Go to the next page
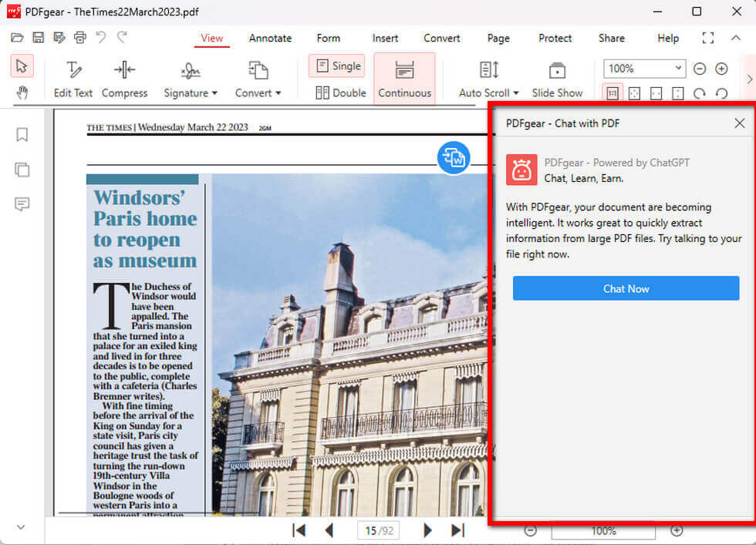 [x=427, y=530]
